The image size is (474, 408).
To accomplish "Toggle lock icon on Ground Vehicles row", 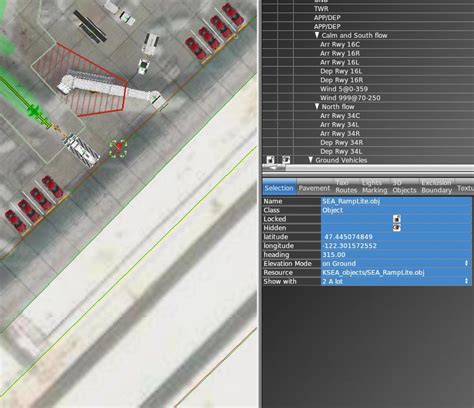I will [x=270, y=160].
